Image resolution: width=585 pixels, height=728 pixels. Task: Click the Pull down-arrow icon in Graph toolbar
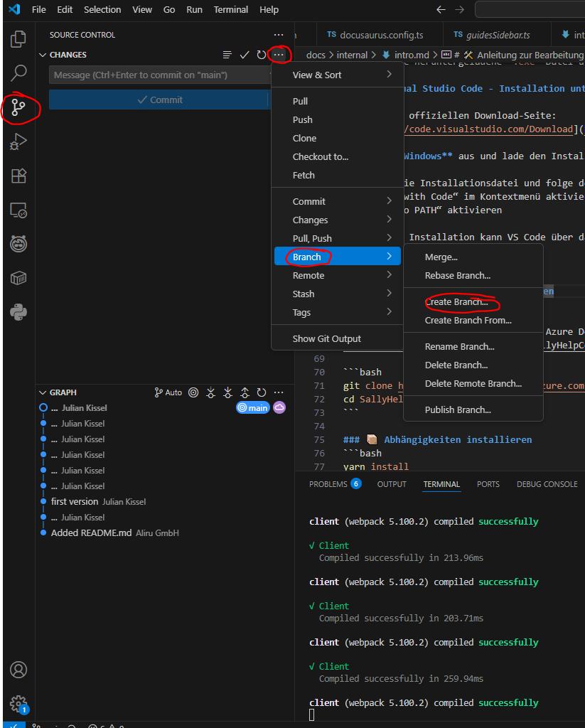pos(227,392)
